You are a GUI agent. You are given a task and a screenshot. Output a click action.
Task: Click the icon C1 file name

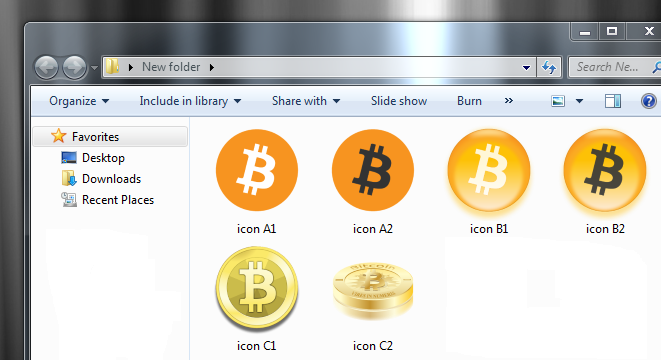[256, 346]
